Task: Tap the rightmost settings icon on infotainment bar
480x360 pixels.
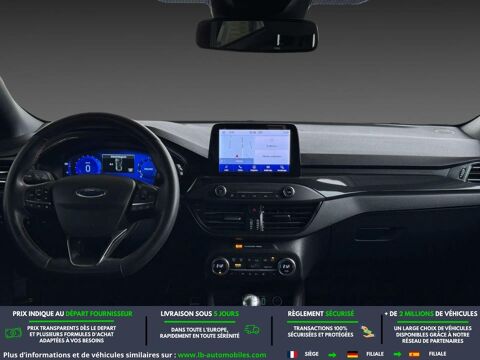Action: pos(282,168)
